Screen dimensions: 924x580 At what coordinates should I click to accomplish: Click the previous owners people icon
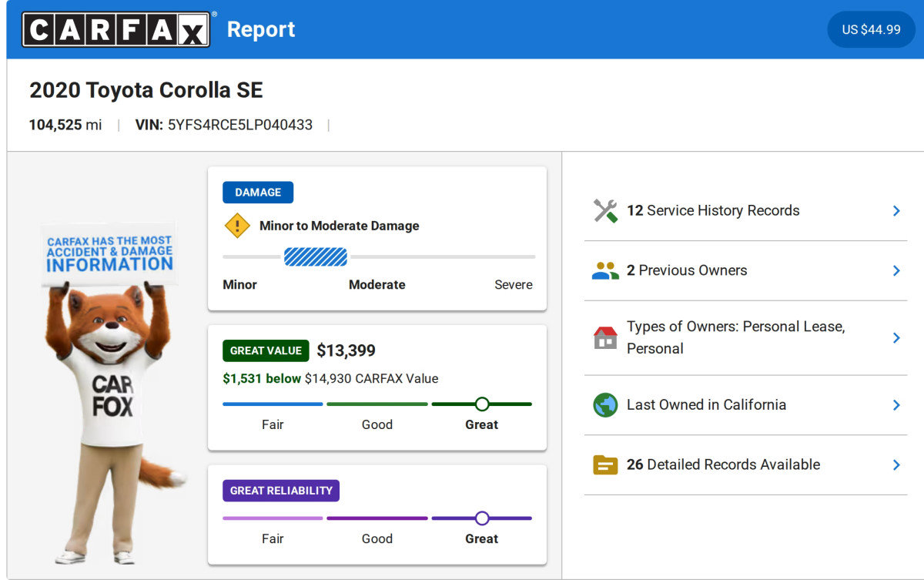pos(605,271)
